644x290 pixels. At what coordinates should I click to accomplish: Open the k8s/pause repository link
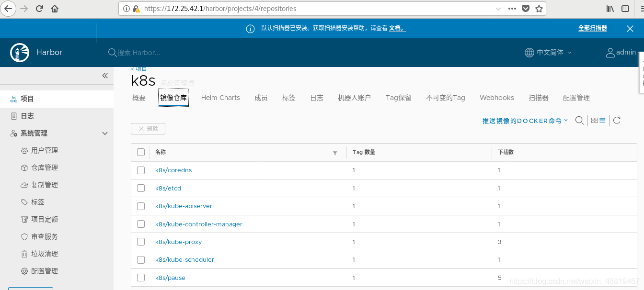click(170, 278)
